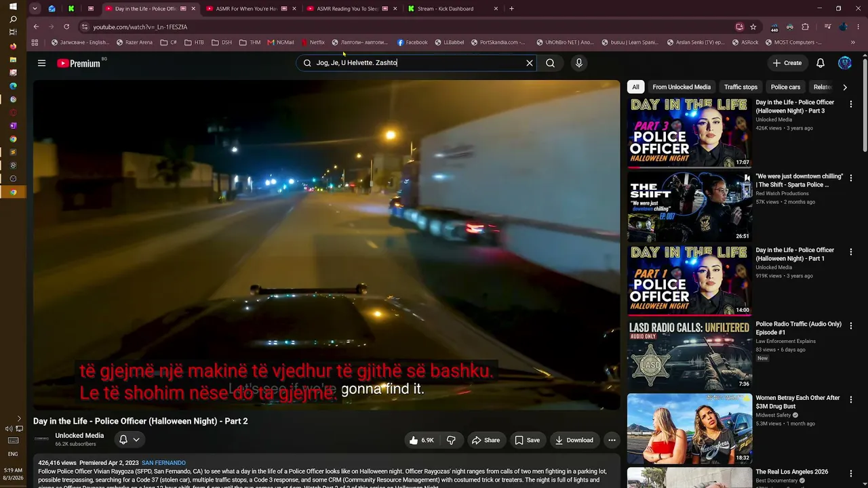Close the Day in the Life tab
The image size is (868, 488).
coord(193,9)
